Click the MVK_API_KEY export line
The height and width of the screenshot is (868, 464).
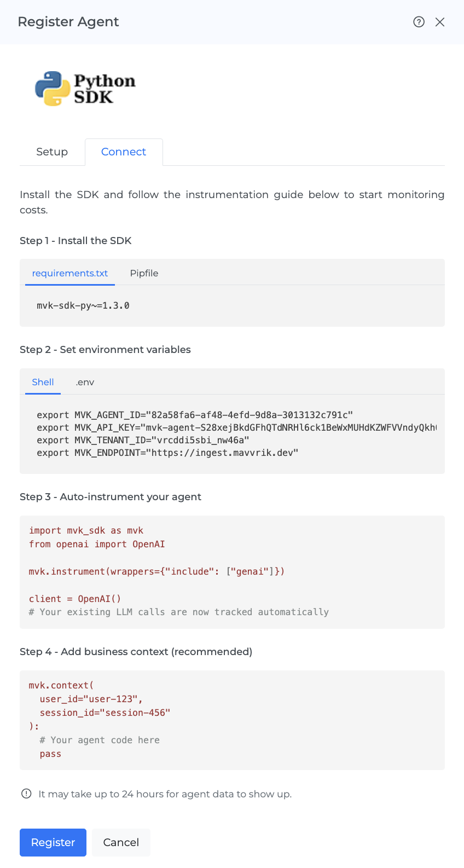click(236, 427)
